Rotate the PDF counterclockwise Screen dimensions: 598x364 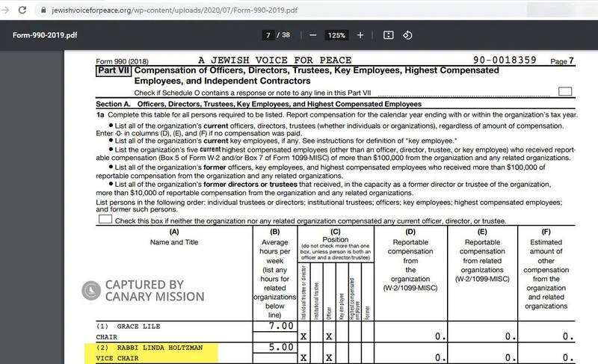point(407,35)
